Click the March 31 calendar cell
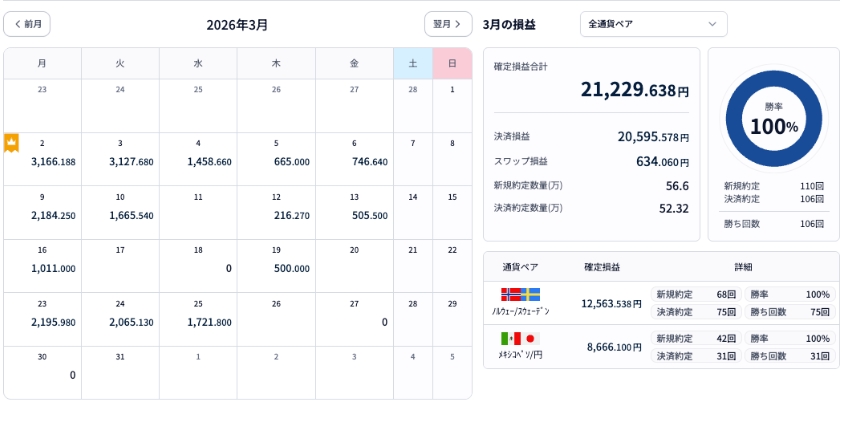The height and width of the screenshot is (422, 844). point(121,372)
